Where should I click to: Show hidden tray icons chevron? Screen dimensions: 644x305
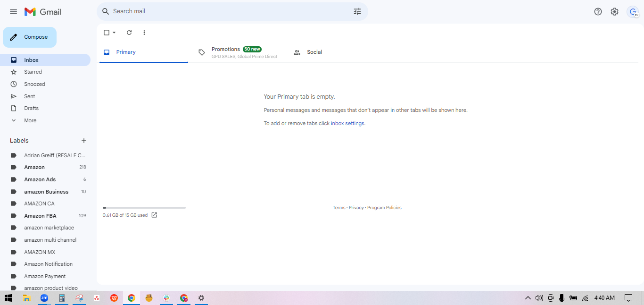coord(528,298)
